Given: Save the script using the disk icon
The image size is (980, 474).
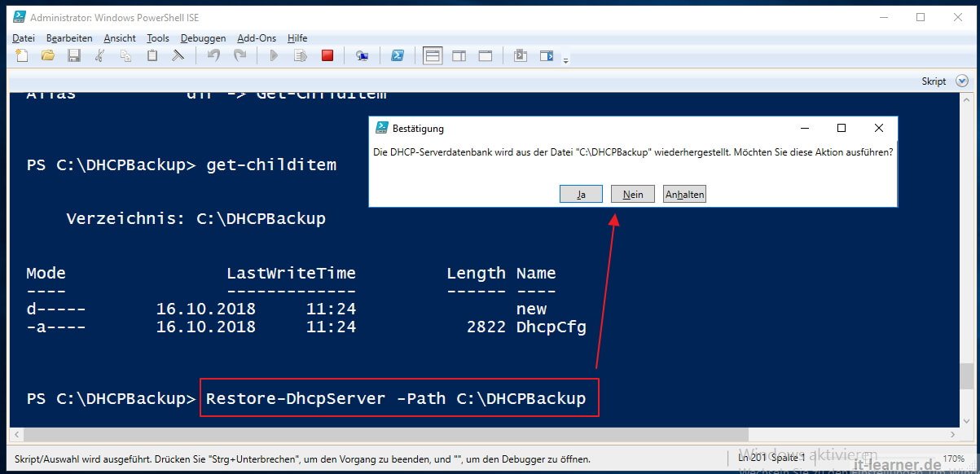Looking at the screenshot, I should (x=74, y=55).
